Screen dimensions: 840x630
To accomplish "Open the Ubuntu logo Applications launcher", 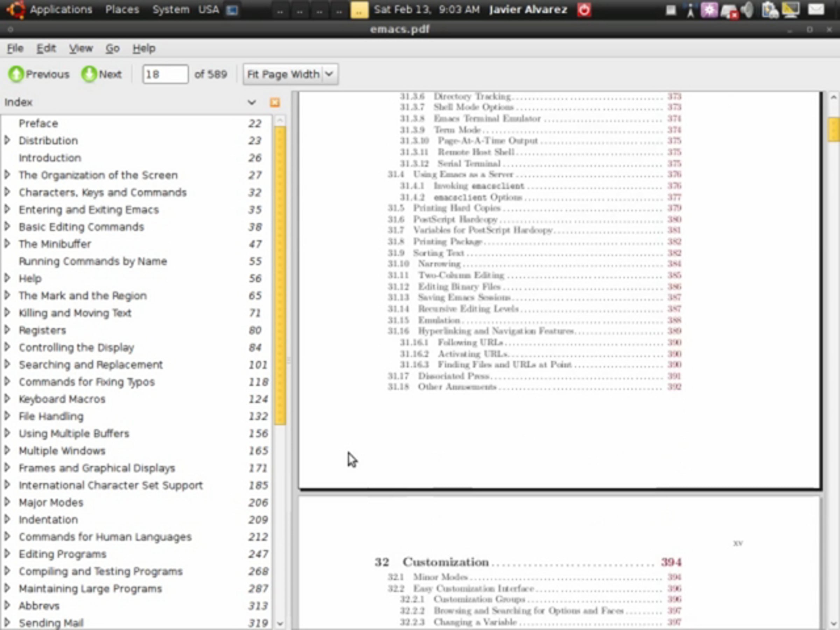I will click(x=16, y=9).
